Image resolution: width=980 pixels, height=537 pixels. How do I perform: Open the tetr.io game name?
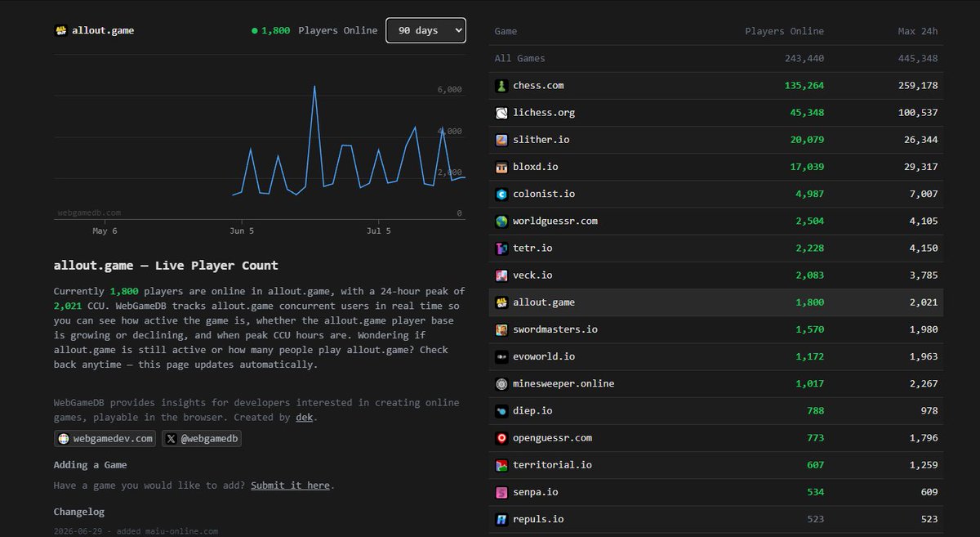[532, 248]
